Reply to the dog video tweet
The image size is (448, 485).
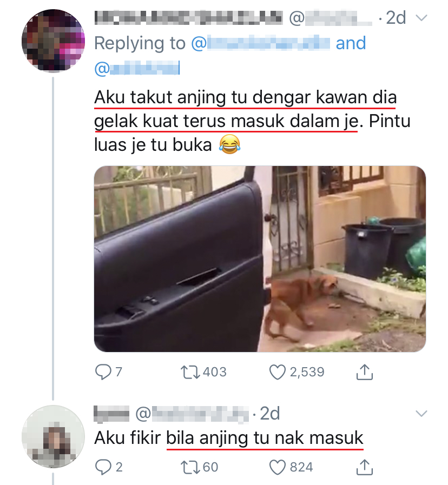click(x=103, y=372)
